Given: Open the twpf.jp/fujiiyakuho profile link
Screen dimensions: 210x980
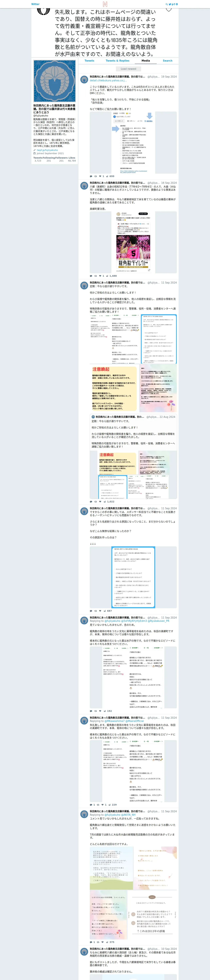Looking at the screenshot, I should 47,150.
